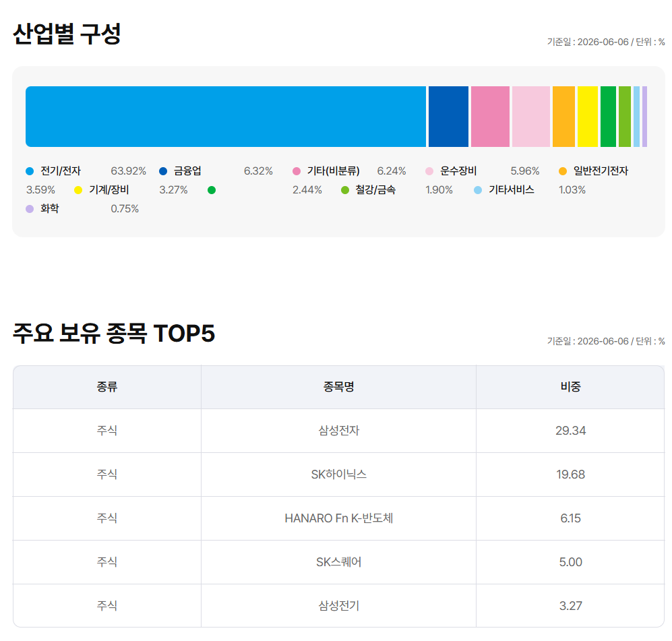
Task: Click the unlabeled green legend dot
Action: (211, 190)
